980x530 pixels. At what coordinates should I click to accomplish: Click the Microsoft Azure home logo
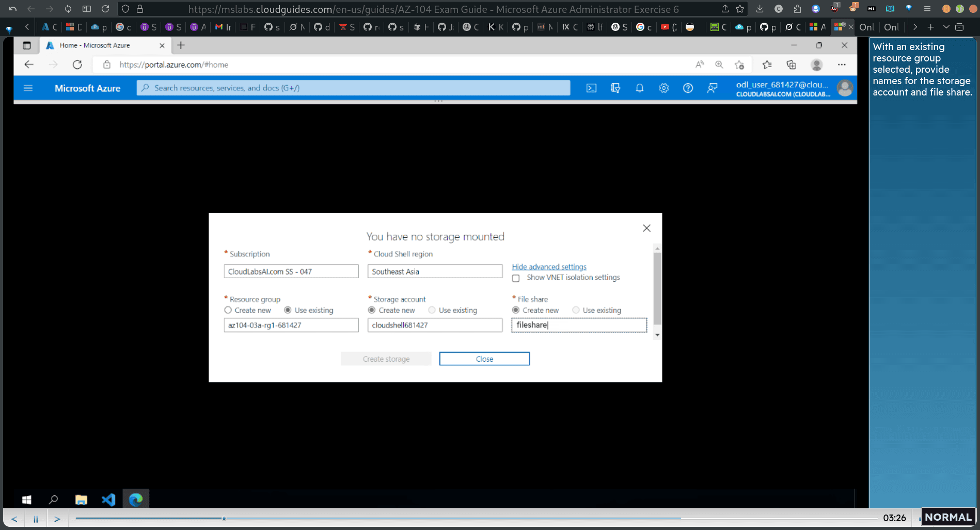pyautogui.click(x=87, y=88)
